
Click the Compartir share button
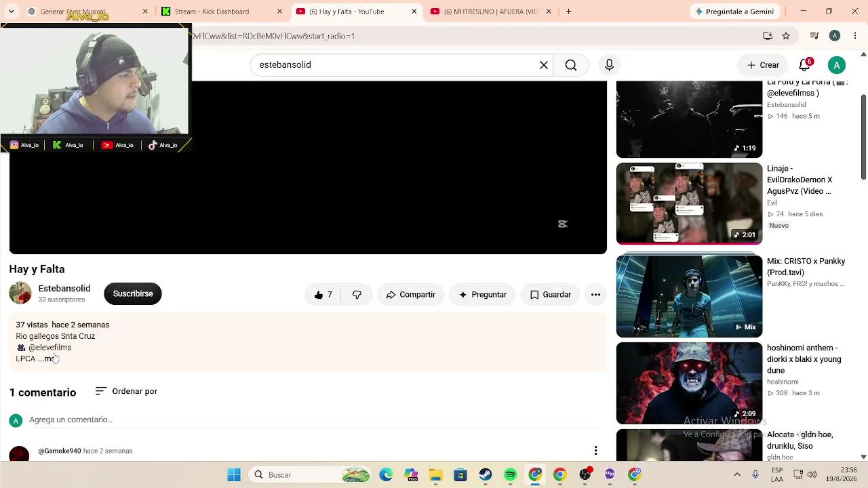coord(410,295)
